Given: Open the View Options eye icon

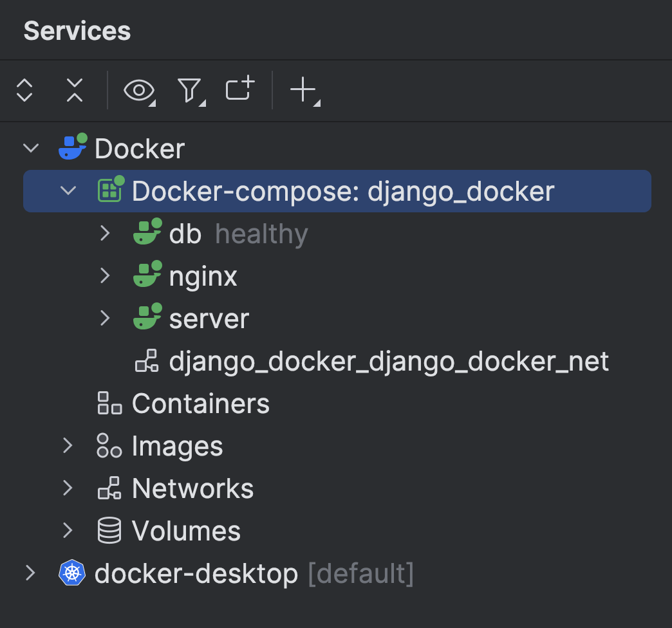Looking at the screenshot, I should (139, 90).
